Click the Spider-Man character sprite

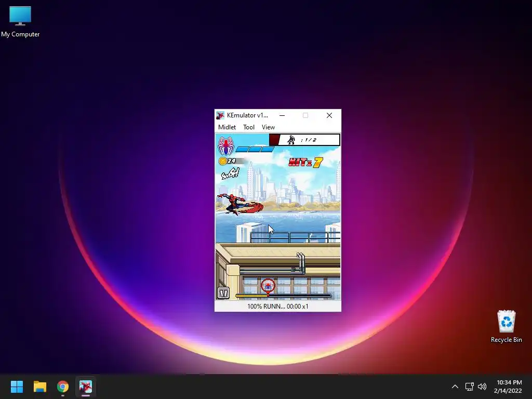240,204
